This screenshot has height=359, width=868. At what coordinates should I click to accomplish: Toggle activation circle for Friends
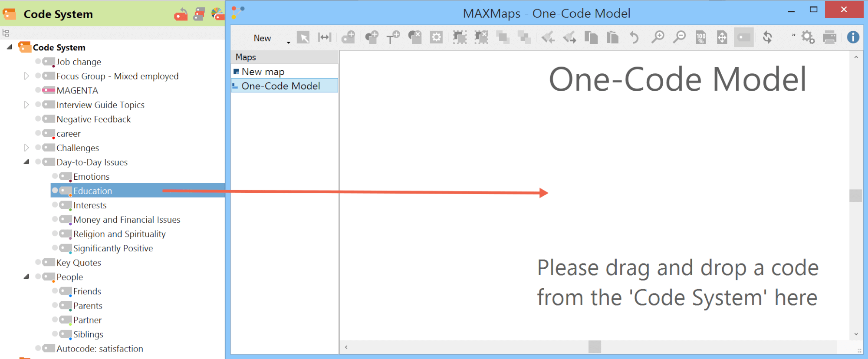click(x=55, y=290)
